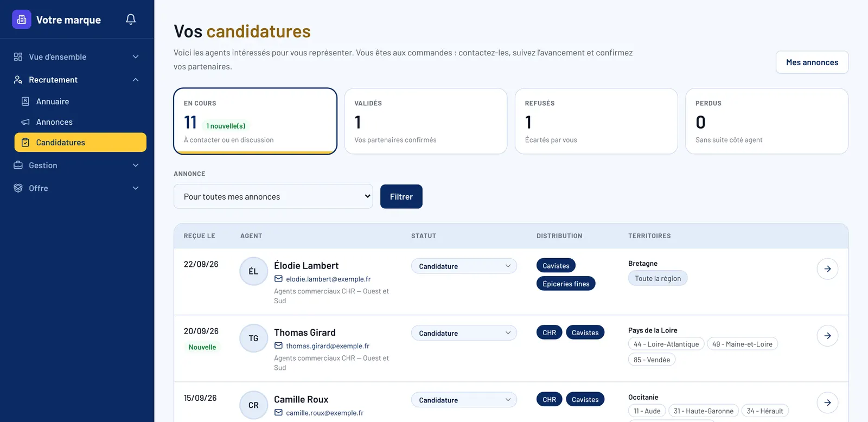Change Élodie Lambert's status dropdown
This screenshot has height=422, width=868.
point(464,266)
